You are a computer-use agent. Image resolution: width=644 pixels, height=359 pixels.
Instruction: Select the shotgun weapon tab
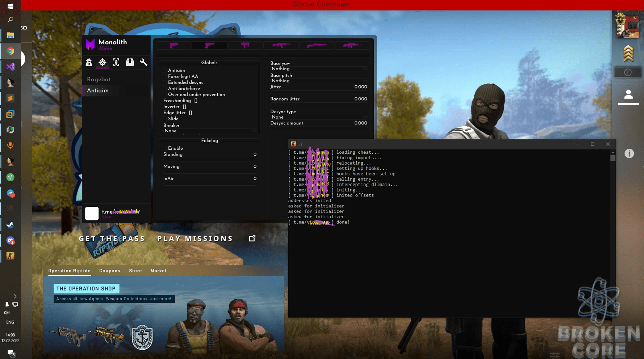tap(317, 45)
